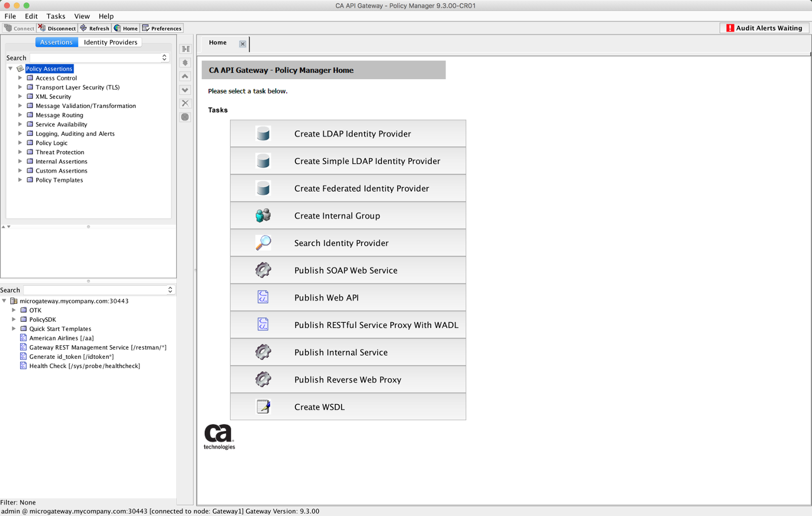Select the Custom Assertions tree item
The height and width of the screenshot is (516, 812).
61,171
